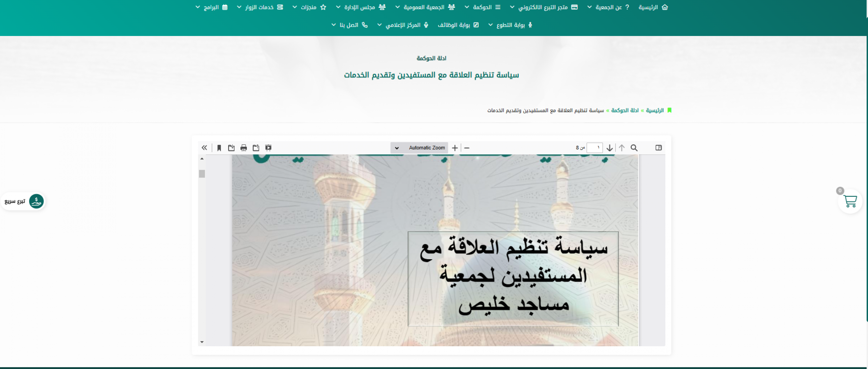Click الرئيسية breadcrumb link
The height and width of the screenshot is (369, 868).
pyautogui.click(x=655, y=110)
